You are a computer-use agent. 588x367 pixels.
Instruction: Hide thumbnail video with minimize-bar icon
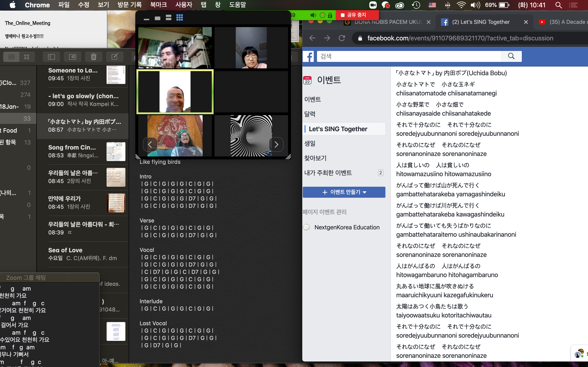146,19
